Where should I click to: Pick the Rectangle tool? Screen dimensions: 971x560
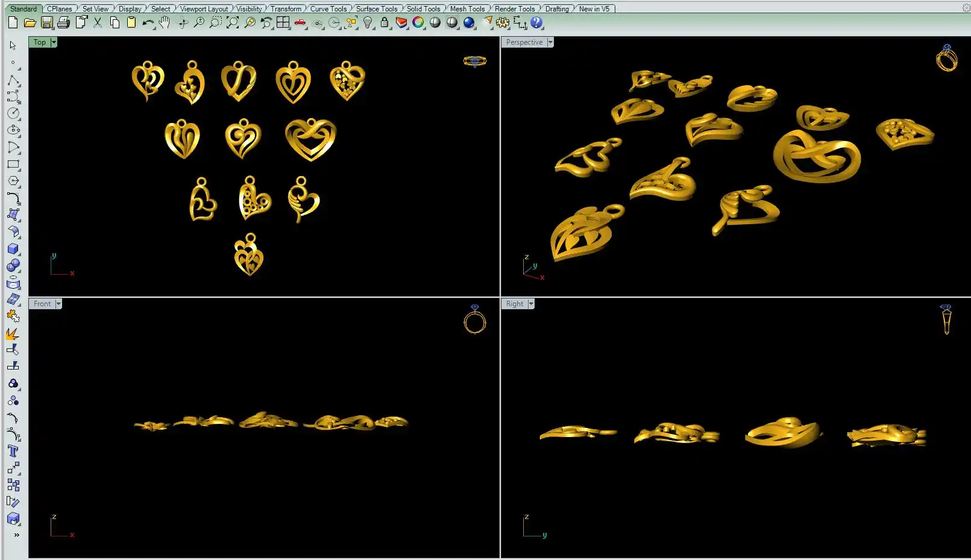click(13, 164)
